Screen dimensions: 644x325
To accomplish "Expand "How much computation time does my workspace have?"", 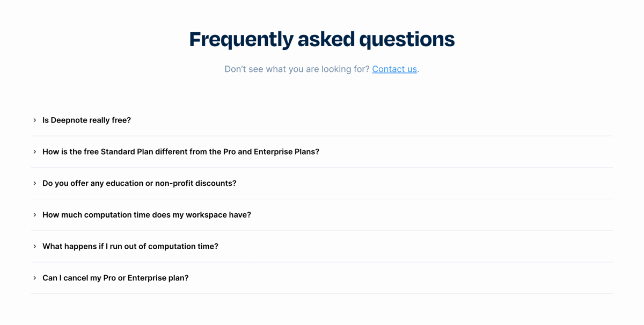I will point(147,214).
